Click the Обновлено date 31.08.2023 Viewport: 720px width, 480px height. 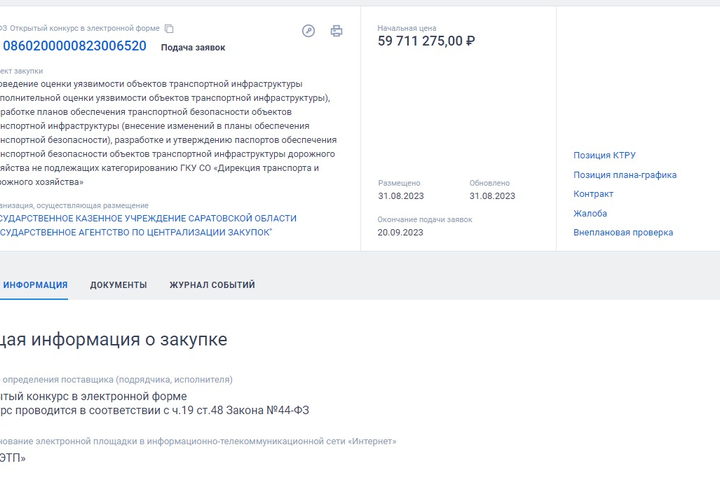[x=492, y=196]
